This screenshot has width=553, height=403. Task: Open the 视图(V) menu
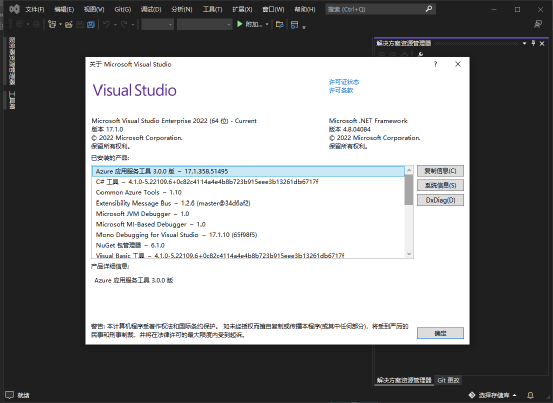tap(94, 10)
